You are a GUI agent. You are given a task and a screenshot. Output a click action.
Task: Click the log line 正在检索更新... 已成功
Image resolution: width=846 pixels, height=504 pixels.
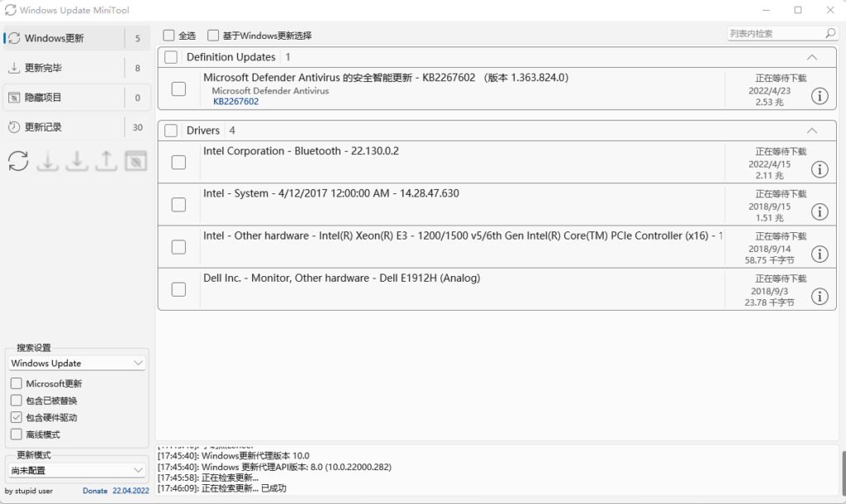coord(221,488)
